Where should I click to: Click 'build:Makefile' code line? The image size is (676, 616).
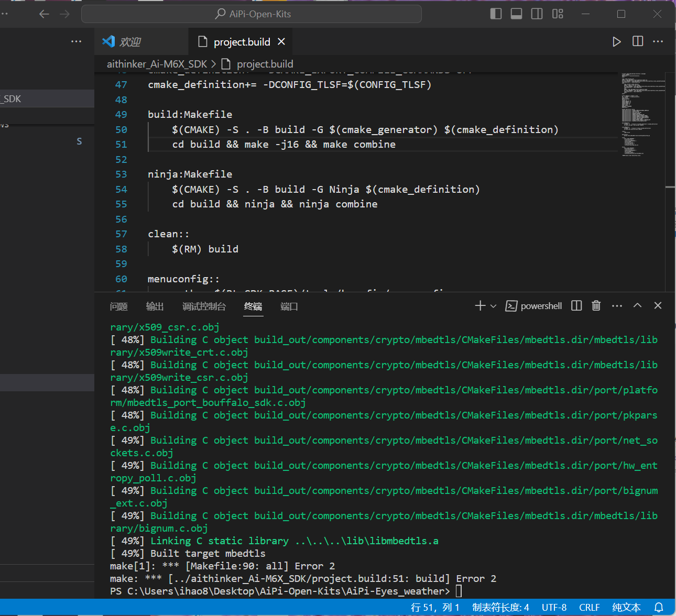[x=190, y=115]
